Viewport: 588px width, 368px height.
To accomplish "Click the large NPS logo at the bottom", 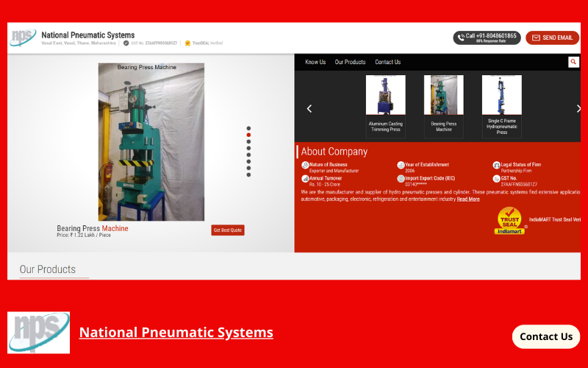I will tap(39, 333).
